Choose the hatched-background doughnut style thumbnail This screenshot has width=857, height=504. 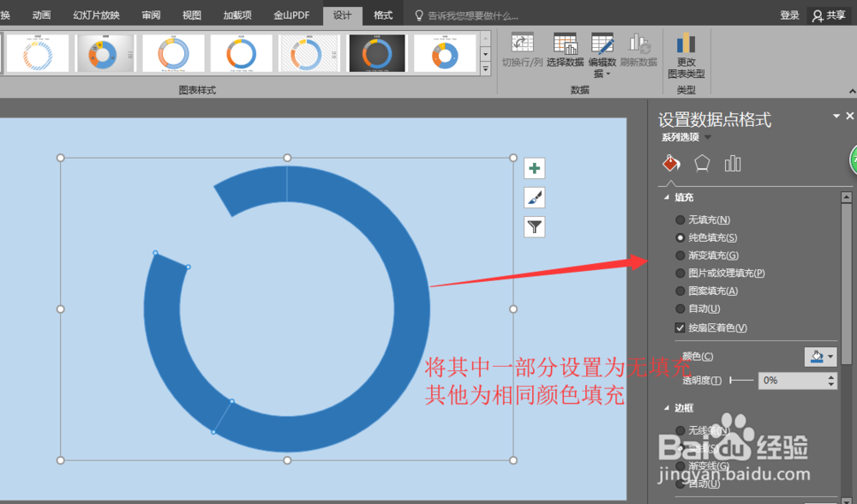point(309,53)
